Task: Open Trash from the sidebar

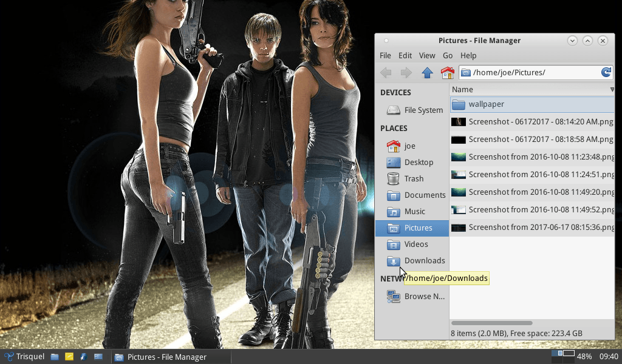Action: pyautogui.click(x=412, y=178)
